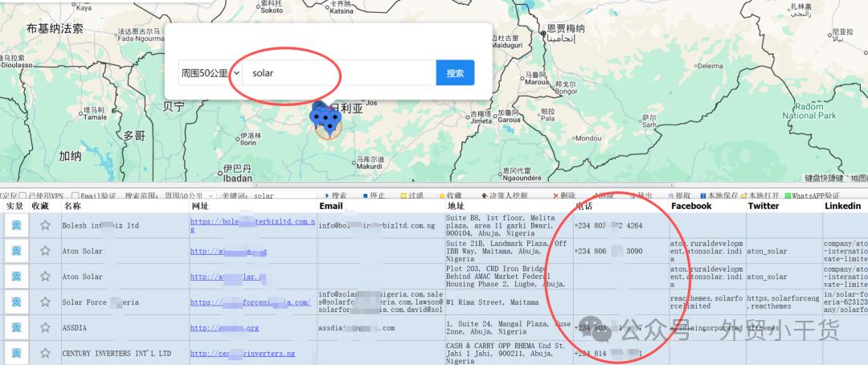Open the 周围50公里 radius dropdown on the map
868x365 pixels.
[210, 72]
